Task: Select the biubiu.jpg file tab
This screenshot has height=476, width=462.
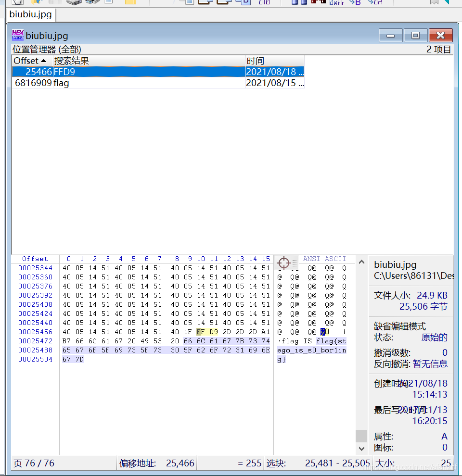Action: 30,15
